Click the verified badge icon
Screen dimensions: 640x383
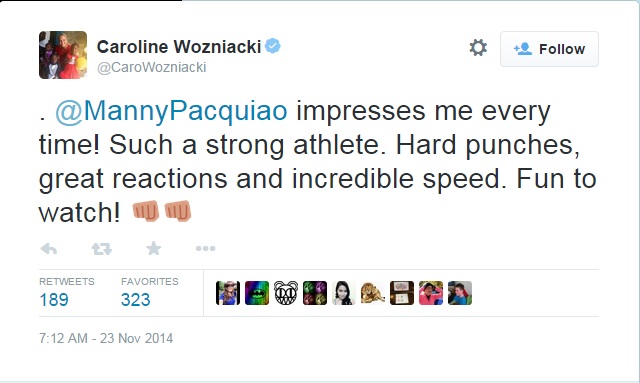click(273, 46)
